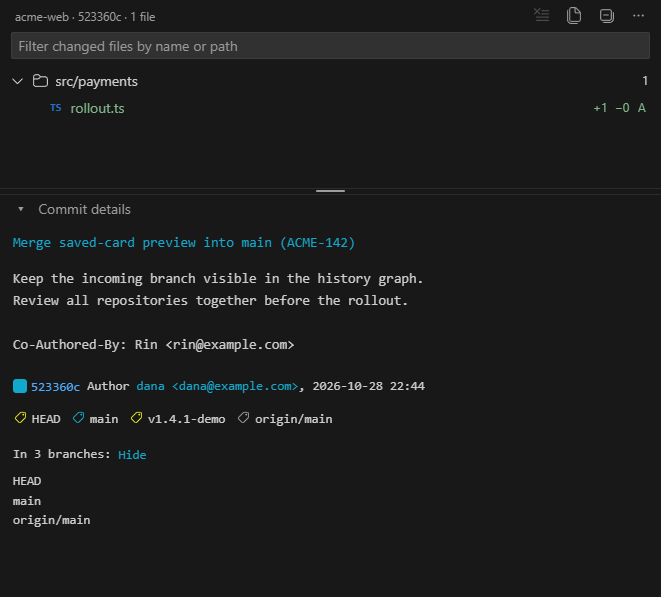Screen dimensions: 661x597
Task: Select origin/main in the branches list
Action: [51, 520]
